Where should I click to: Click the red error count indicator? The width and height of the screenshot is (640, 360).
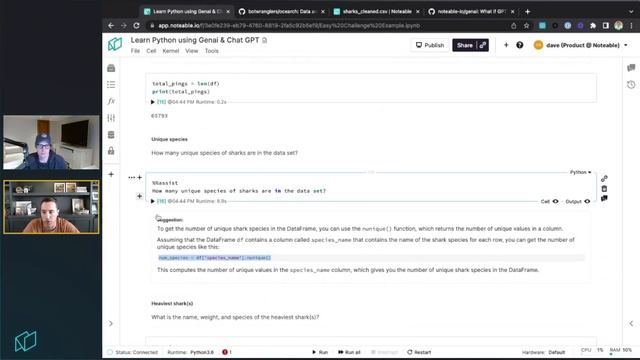[227, 352]
